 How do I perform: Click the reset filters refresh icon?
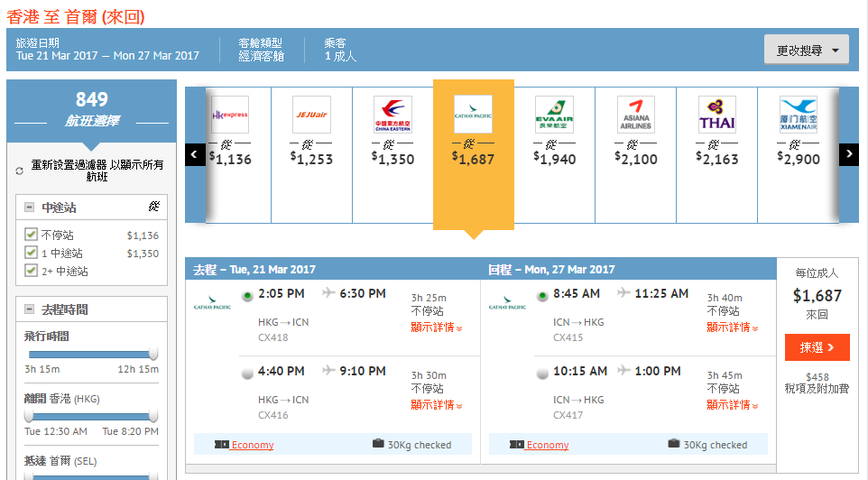click(19, 171)
